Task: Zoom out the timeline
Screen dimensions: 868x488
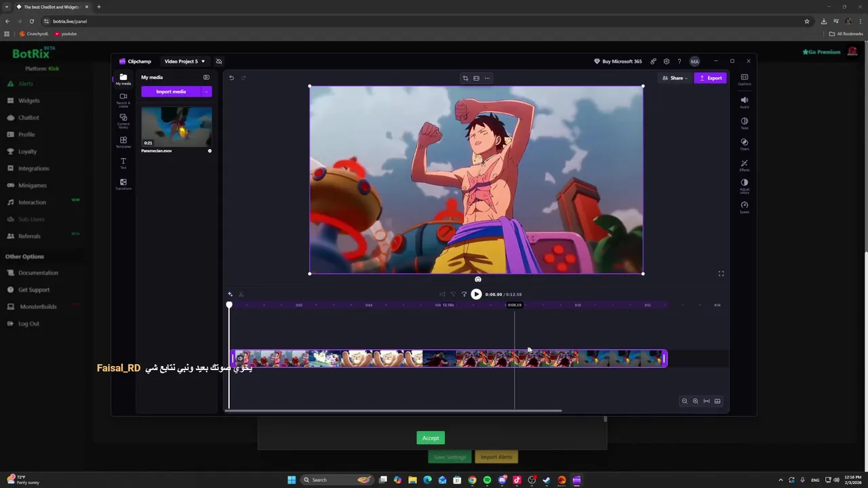Action: (x=684, y=401)
